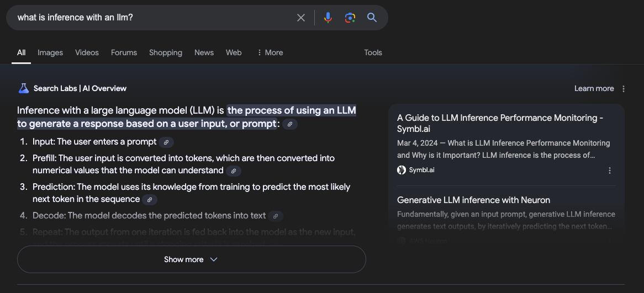The width and height of the screenshot is (644, 293).
Task: Open the More search filters dropdown
Action: pyautogui.click(x=270, y=52)
